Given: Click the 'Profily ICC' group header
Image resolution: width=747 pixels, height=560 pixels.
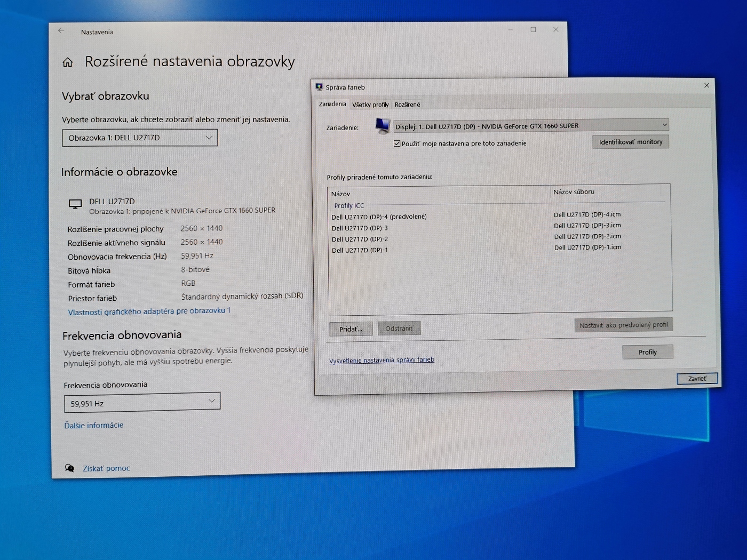Looking at the screenshot, I should click(x=349, y=206).
